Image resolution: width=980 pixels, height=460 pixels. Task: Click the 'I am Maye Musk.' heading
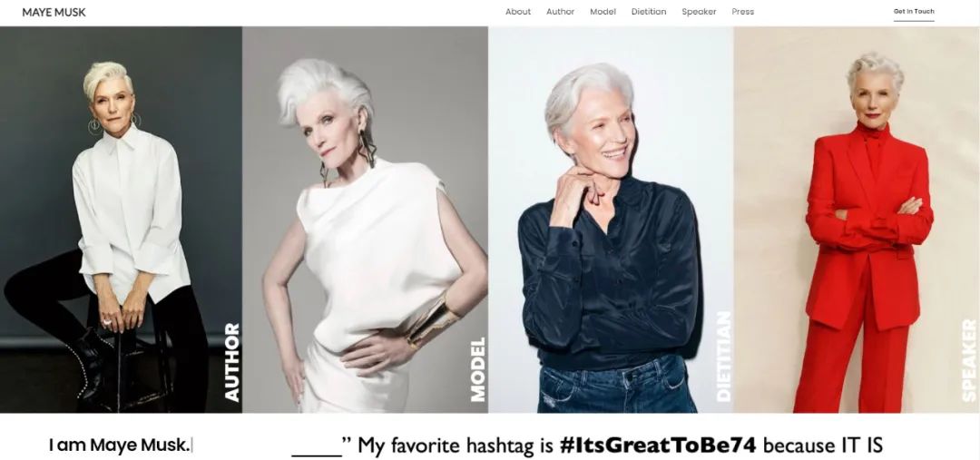click(119, 445)
